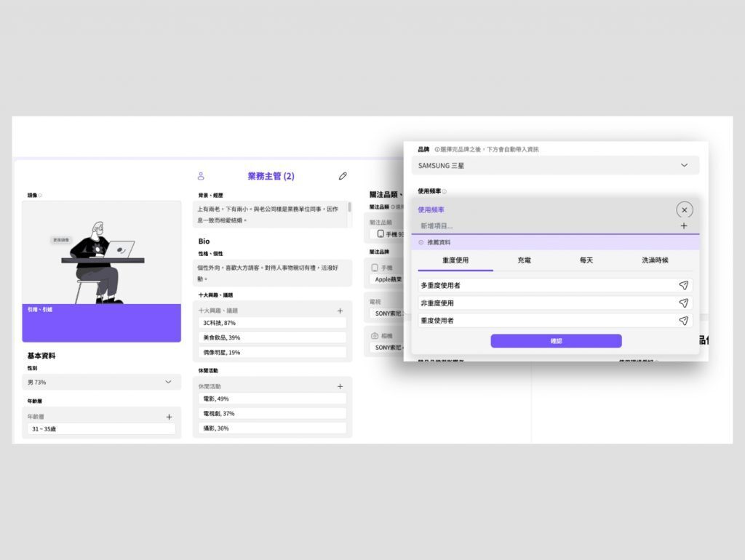Click send icon on 重度使用者 row
The height and width of the screenshot is (560, 745).
pyautogui.click(x=683, y=321)
